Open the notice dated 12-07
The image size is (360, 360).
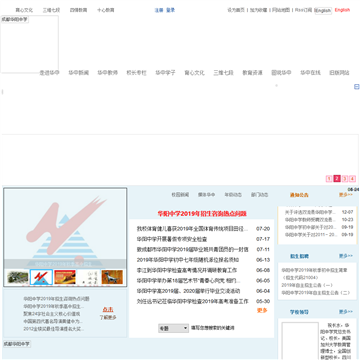click(x=310, y=212)
